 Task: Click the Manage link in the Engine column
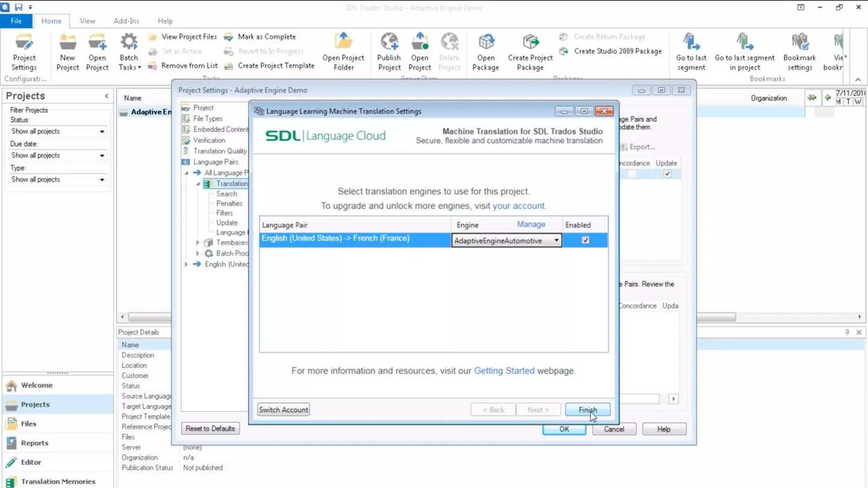click(x=531, y=225)
